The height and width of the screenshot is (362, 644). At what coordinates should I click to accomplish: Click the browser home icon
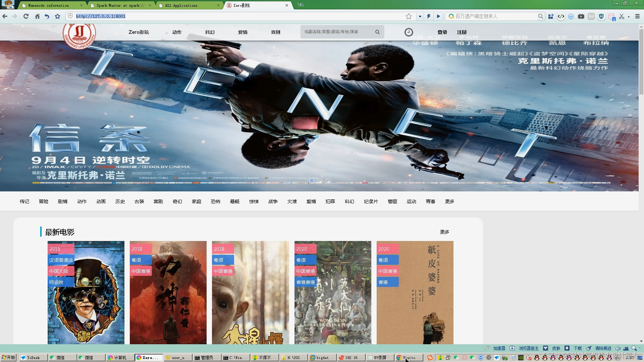[37, 16]
